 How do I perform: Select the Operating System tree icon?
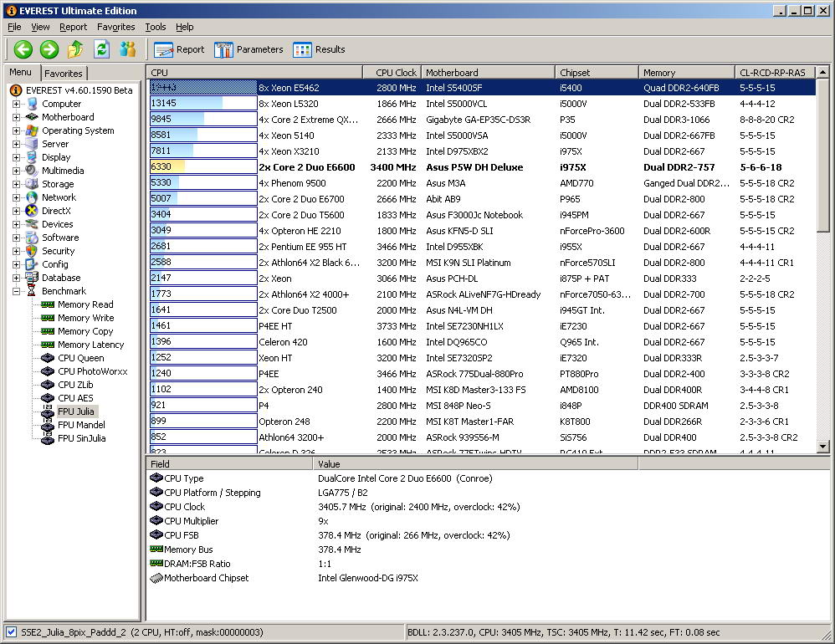click(x=32, y=130)
